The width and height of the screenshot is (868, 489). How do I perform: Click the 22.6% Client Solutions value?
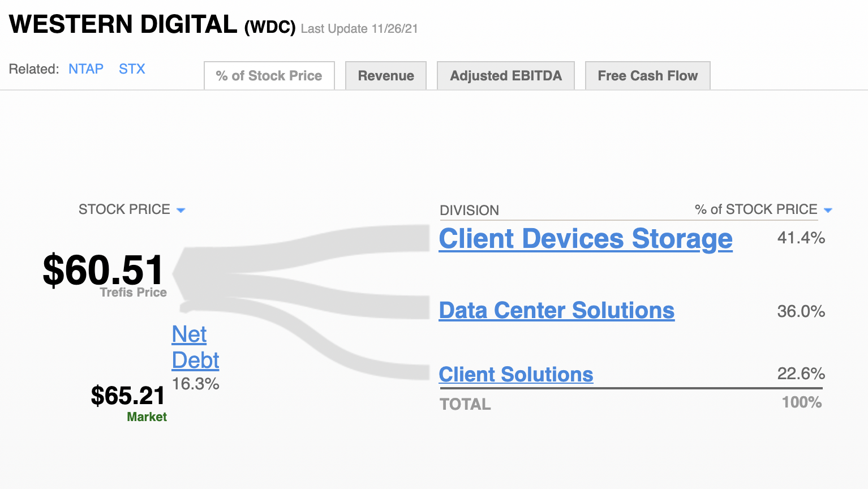[801, 374]
